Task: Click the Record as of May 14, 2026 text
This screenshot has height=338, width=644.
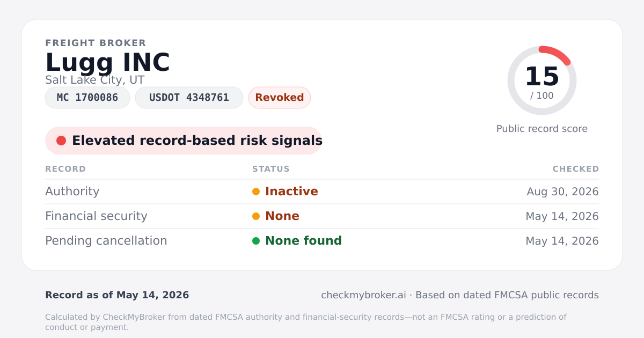Action: [117, 295]
